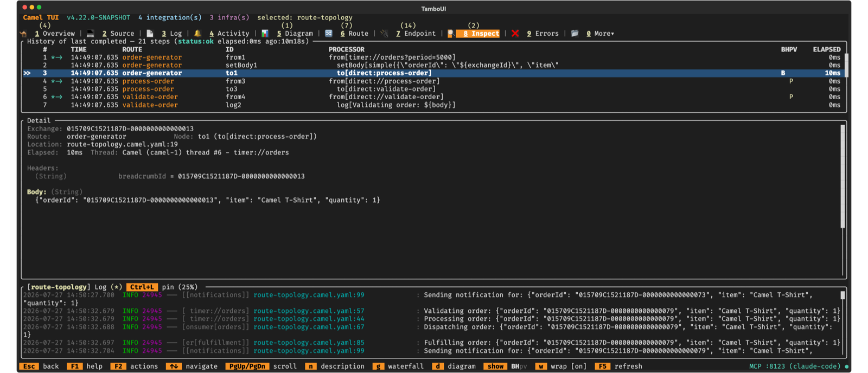
Task: Click the P flag on from4 row
Action: click(791, 97)
